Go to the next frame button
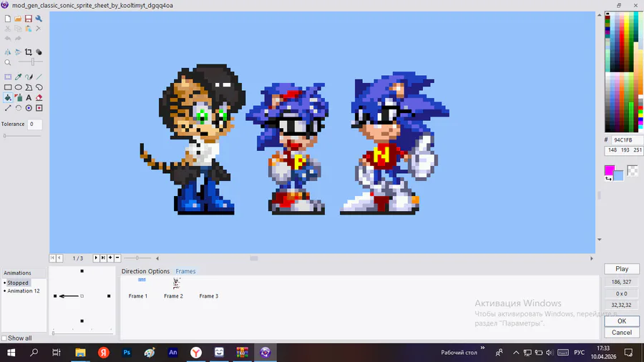The width and height of the screenshot is (644, 362). click(x=96, y=258)
